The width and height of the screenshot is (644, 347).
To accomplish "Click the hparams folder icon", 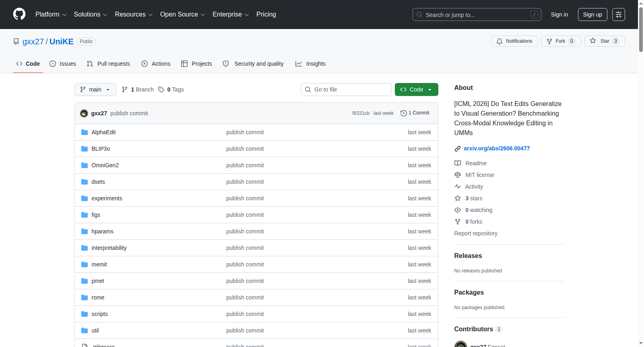I will pos(85,231).
